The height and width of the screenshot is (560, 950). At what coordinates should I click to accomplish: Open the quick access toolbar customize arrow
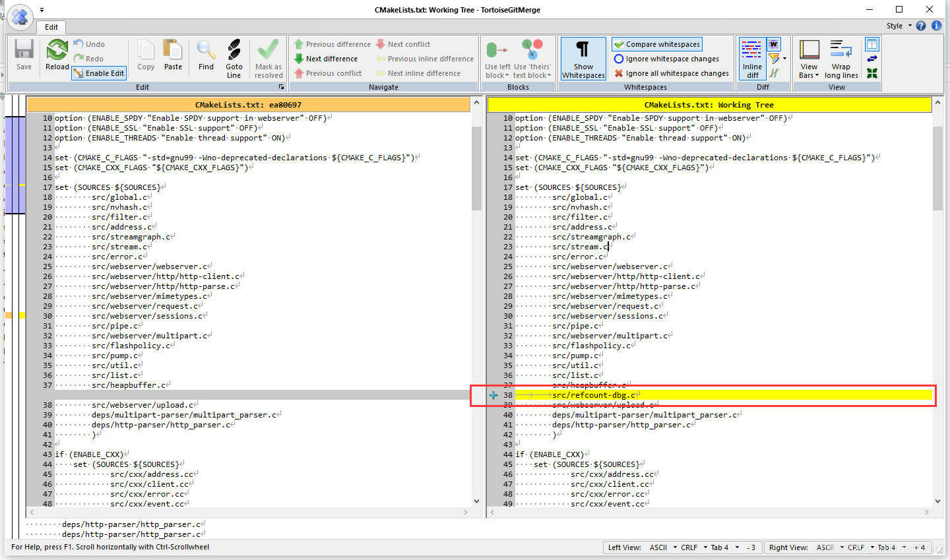click(x=42, y=10)
